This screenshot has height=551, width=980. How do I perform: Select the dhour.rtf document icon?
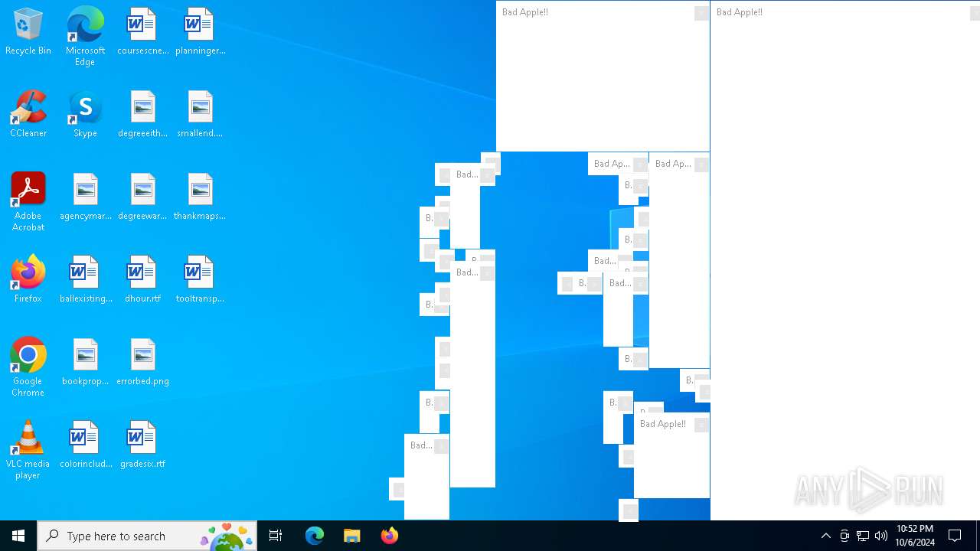click(142, 280)
